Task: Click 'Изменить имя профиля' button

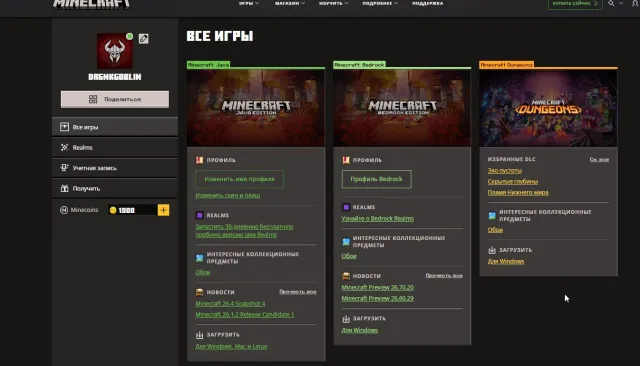Action: [x=239, y=179]
